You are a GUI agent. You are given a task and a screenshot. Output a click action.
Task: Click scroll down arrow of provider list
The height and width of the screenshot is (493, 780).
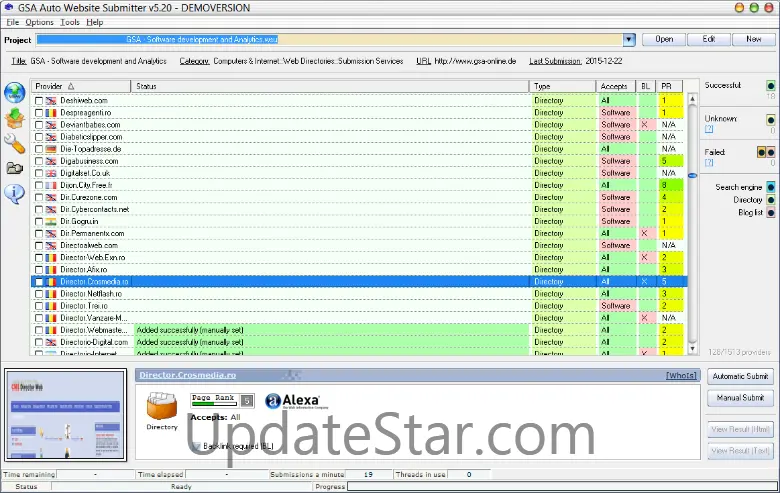coord(692,349)
